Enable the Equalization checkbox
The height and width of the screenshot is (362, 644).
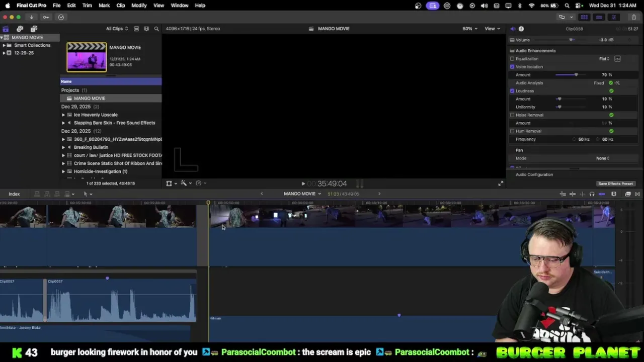(512, 59)
